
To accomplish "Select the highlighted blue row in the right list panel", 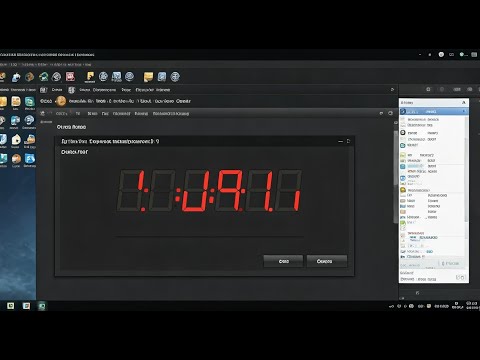I will 433,111.
